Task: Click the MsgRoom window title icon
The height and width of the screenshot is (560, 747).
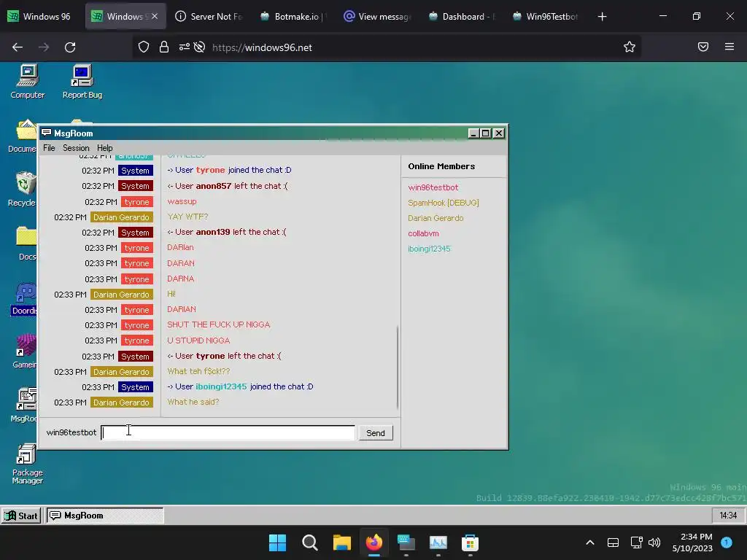Action: (46, 133)
